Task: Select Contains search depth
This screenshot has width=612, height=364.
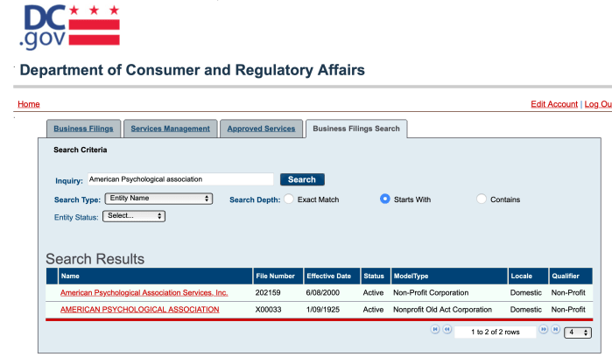Action: (482, 199)
